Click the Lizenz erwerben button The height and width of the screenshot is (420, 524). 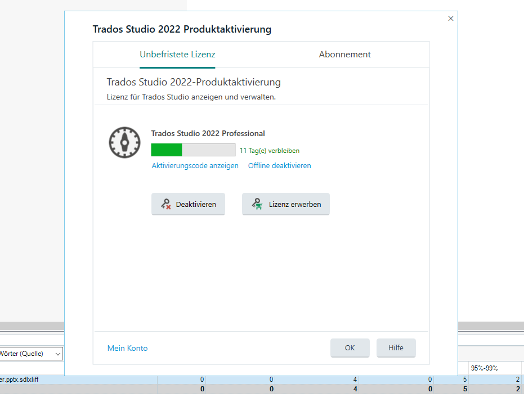(285, 204)
